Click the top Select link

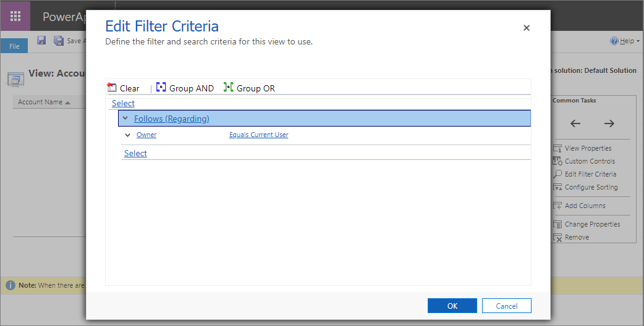point(123,103)
